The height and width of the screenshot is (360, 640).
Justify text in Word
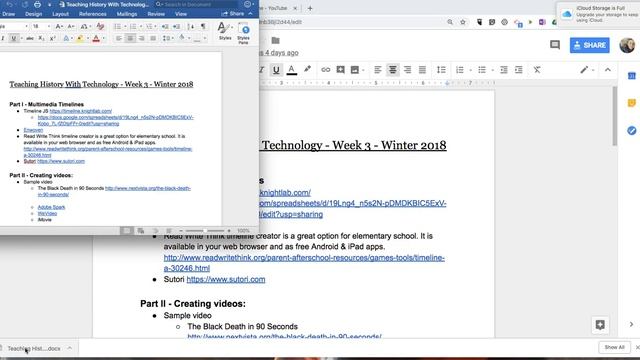(x=153, y=38)
